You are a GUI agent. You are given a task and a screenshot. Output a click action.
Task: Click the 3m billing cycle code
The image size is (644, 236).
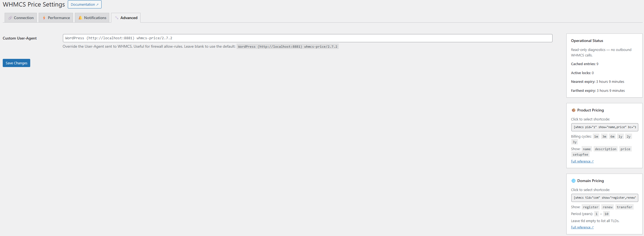[604, 137]
